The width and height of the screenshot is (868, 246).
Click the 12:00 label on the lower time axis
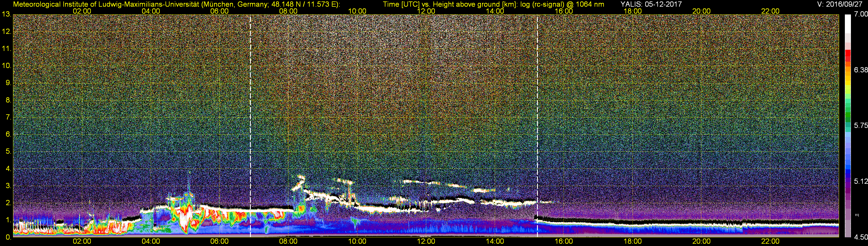(x=426, y=241)
